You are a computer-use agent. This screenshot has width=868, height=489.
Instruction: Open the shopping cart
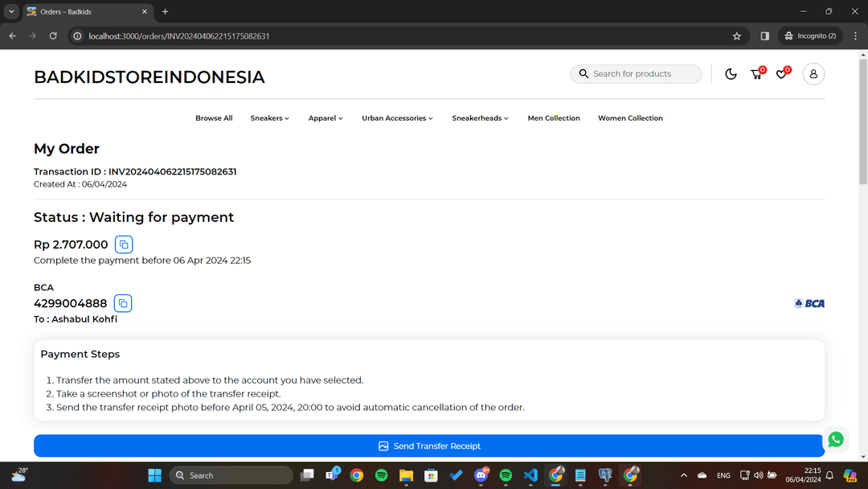tap(757, 74)
